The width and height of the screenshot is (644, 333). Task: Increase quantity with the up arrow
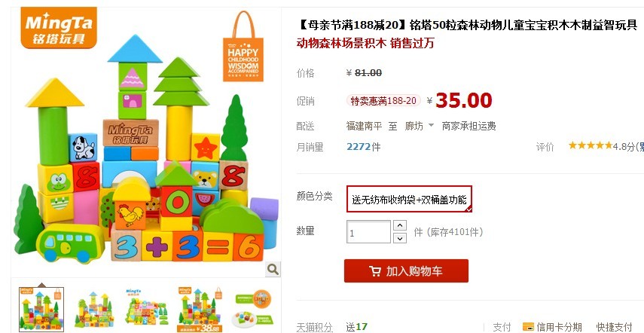pos(400,225)
